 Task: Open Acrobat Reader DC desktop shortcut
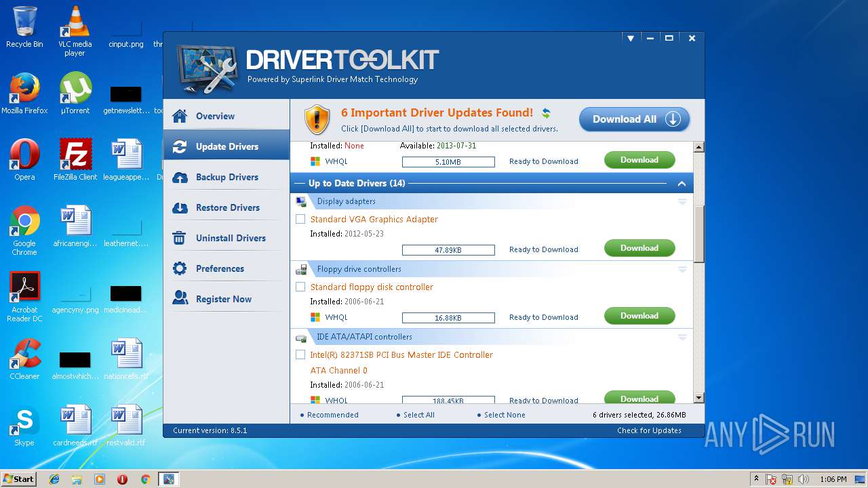24,297
